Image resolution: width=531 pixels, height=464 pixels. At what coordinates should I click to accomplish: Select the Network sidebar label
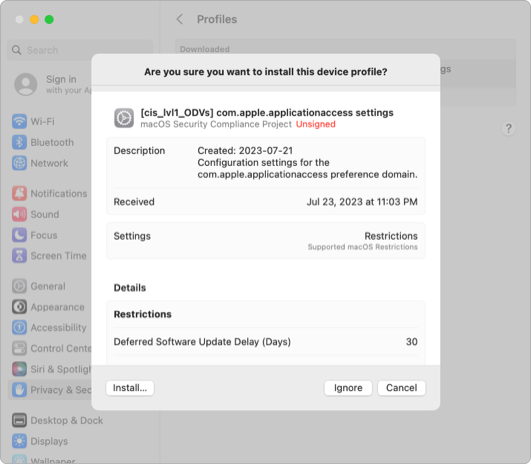click(x=49, y=163)
